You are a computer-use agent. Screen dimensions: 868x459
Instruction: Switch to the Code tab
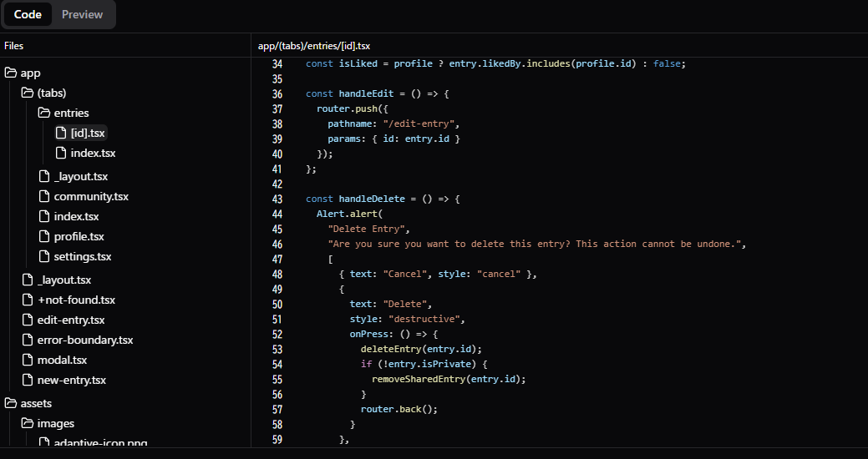[28, 14]
